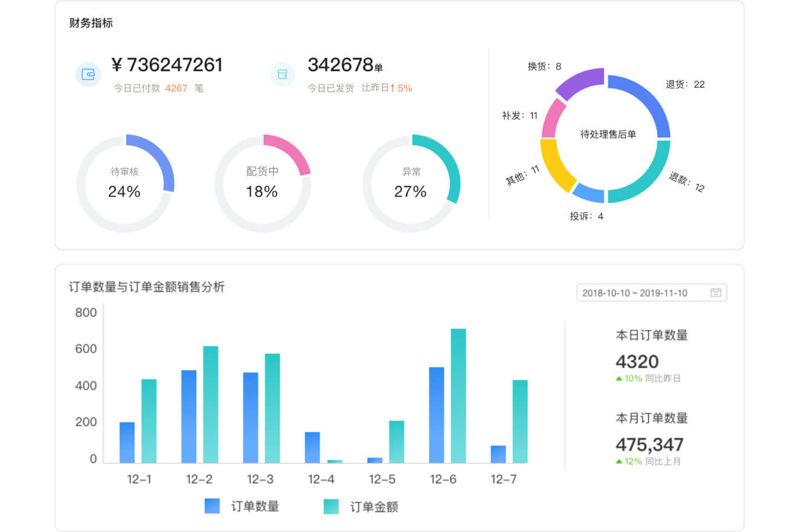
Task: Click the green arrow beside 12%
Action: pyautogui.click(x=618, y=461)
